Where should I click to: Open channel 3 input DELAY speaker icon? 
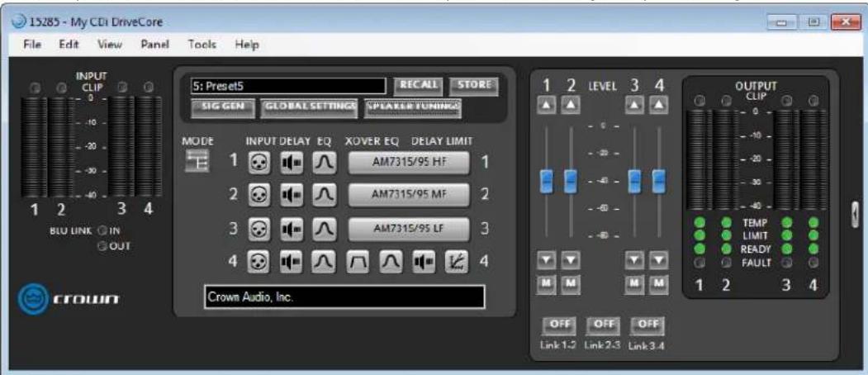click(291, 228)
